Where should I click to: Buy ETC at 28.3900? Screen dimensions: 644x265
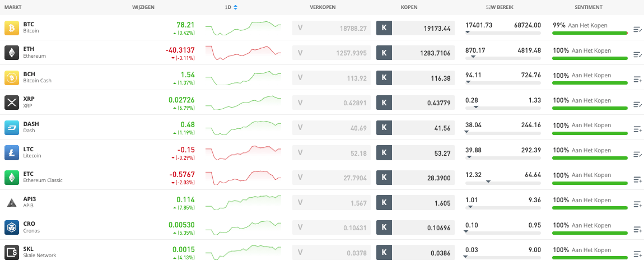pos(415,178)
